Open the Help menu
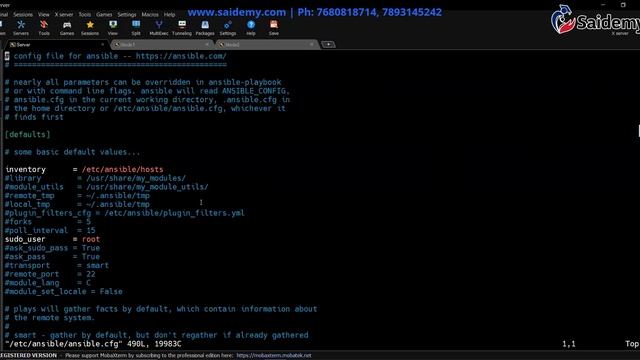640x360 pixels. (x=169, y=14)
